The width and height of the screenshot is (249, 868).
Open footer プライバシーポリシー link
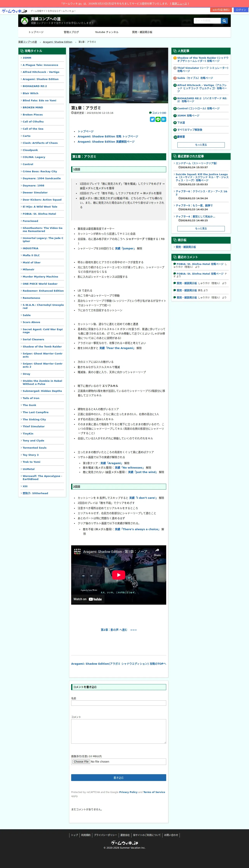(x=105, y=835)
